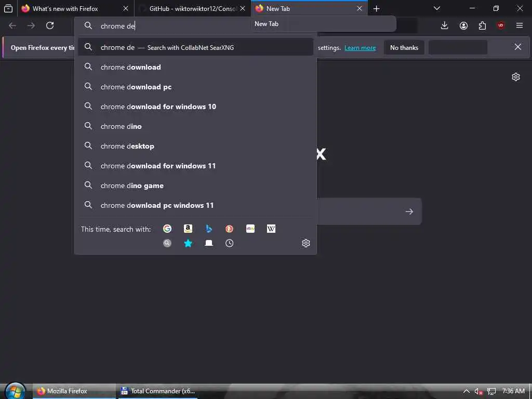Image resolution: width=532 pixels, height=399 pixels.
Task: Reload the current page
Action: point(50,25)
